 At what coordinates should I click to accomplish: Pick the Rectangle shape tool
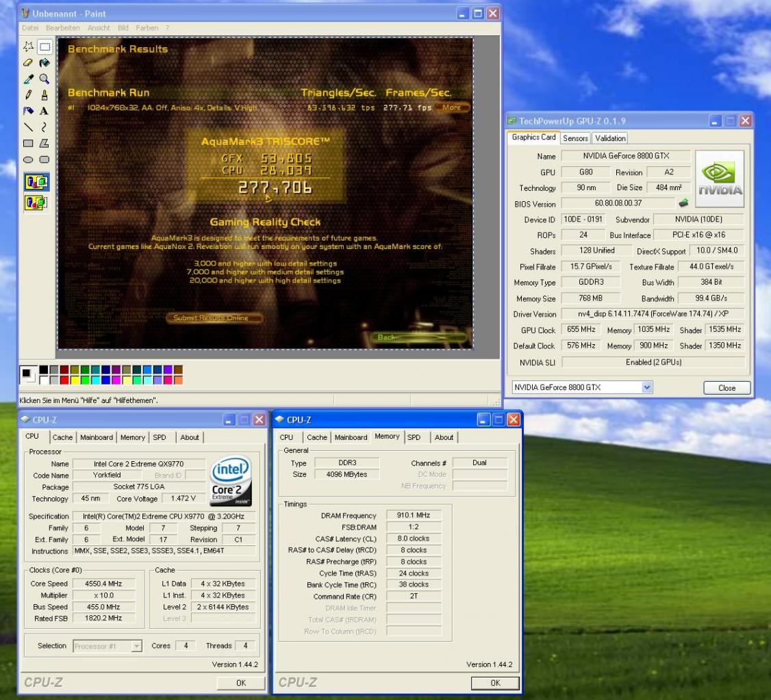coord(29,144)
